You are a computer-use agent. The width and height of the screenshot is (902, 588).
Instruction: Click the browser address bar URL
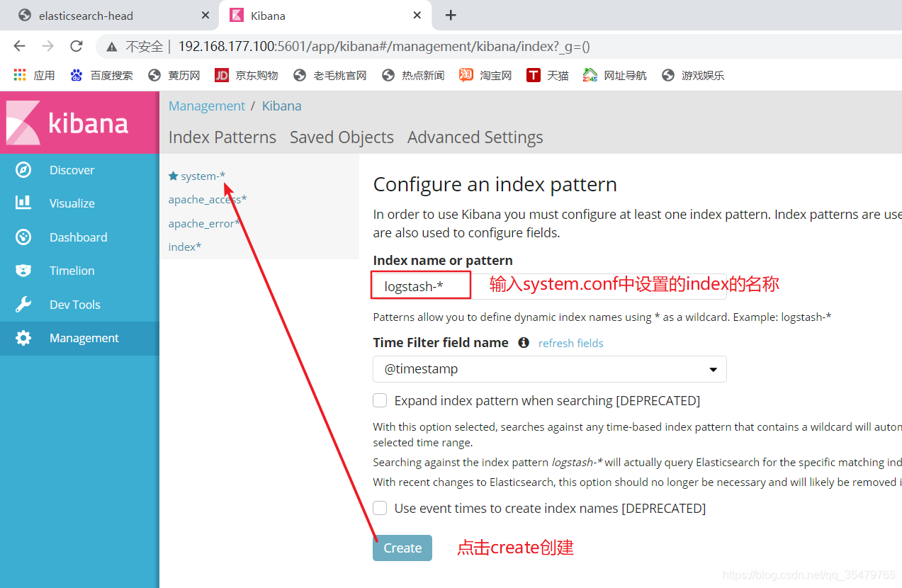[x=384, y=47]
